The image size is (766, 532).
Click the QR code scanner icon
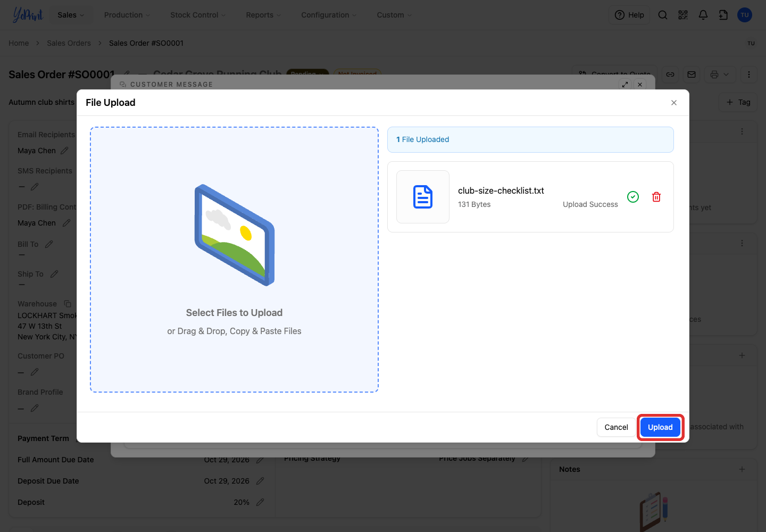tap(683, 15)
